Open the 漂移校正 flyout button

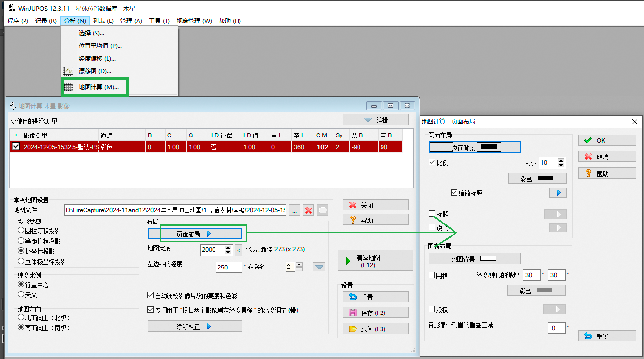click(195, 326)
